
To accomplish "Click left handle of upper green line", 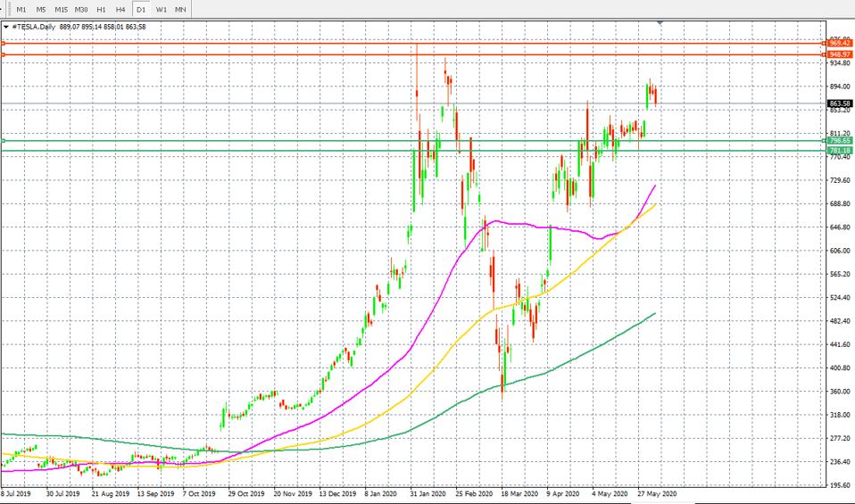I will coord(4,140).
